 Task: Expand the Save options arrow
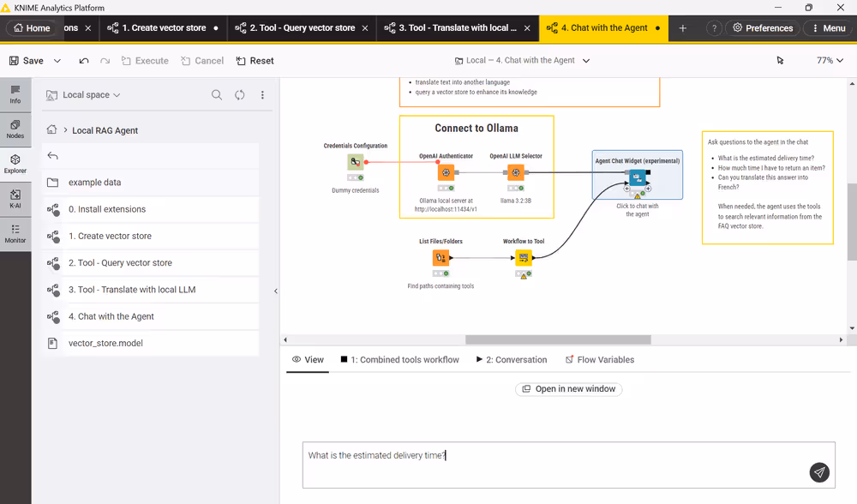click(57, 61)
